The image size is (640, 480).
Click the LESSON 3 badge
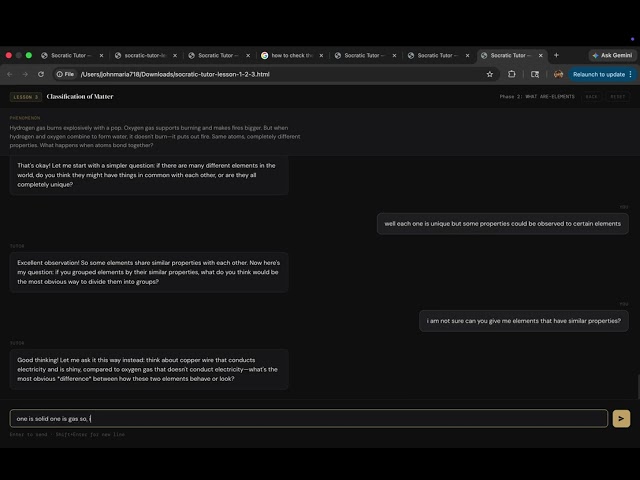pos(25,97)
